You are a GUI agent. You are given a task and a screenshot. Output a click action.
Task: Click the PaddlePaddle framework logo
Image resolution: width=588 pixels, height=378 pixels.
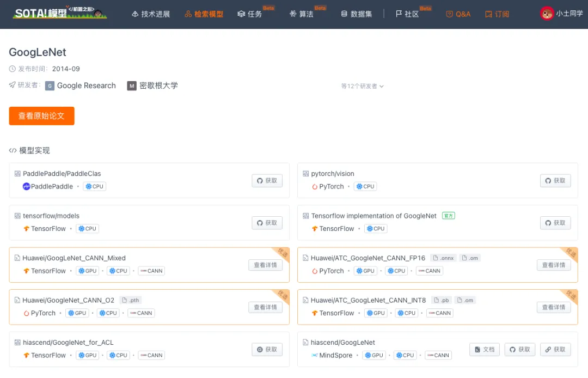(x=26, y=186)
